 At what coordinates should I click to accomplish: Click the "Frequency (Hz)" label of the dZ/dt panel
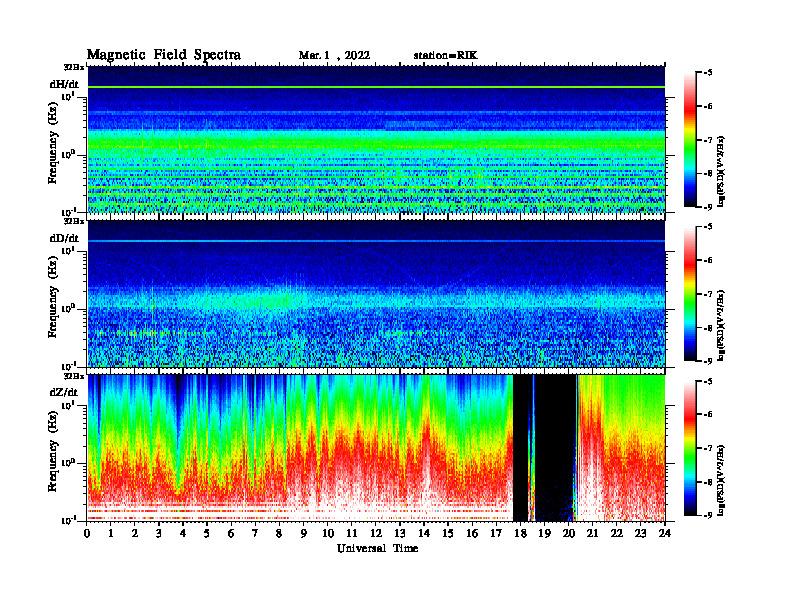[52, 450]
